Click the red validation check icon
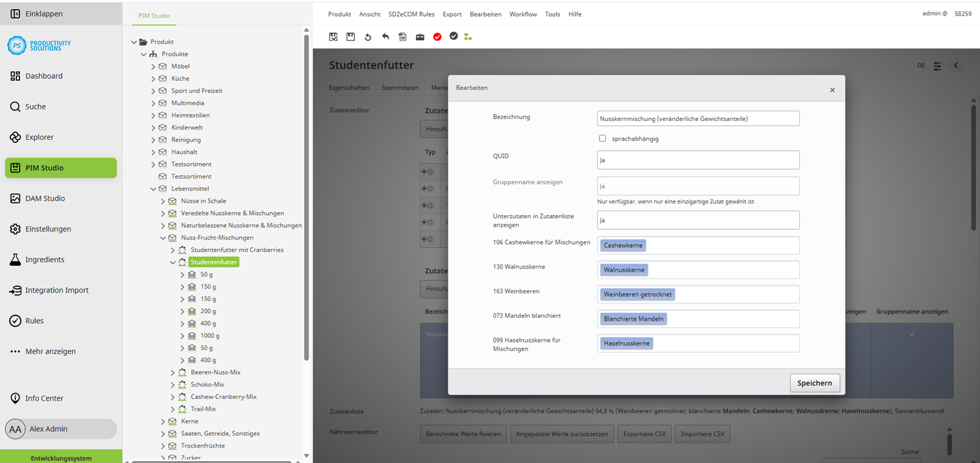The width and height of the screenshot is (980, 463). pos(436,37)
